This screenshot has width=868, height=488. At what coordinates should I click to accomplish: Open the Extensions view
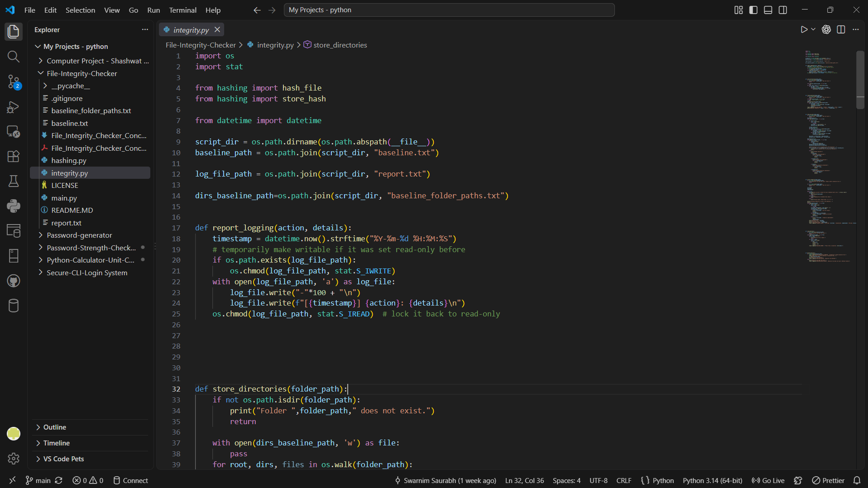(14, 156)
